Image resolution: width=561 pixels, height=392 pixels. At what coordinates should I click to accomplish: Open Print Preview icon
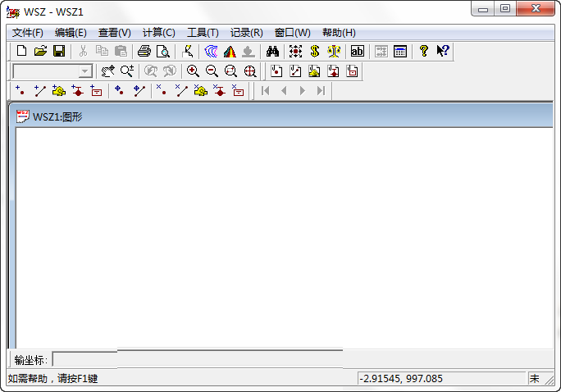click(x=162, y=51)
